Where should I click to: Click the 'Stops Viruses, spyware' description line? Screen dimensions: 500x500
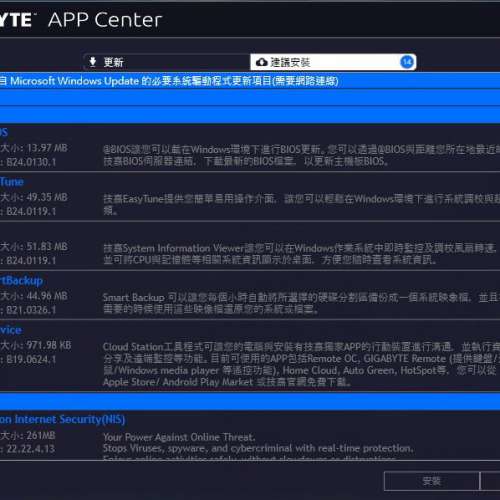point(258,449)
